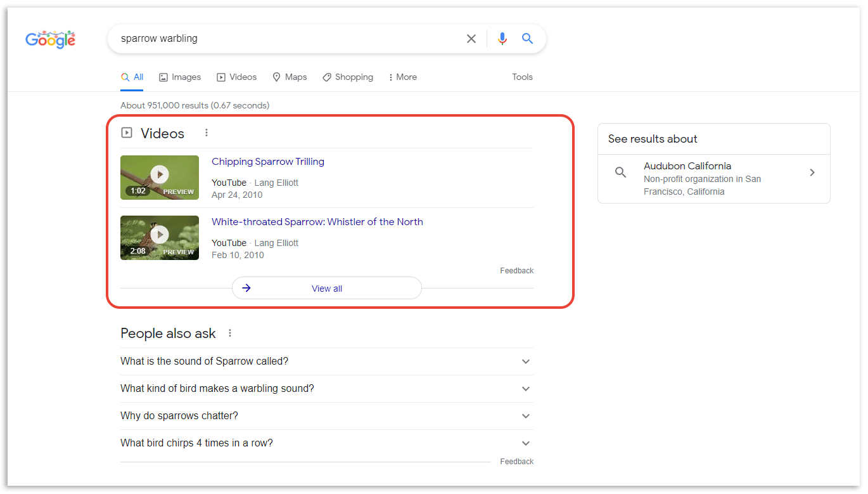Start voice search with the microphone icon
Image resolution: width=868 pixels, height=494 pixels.
point(502,39)
